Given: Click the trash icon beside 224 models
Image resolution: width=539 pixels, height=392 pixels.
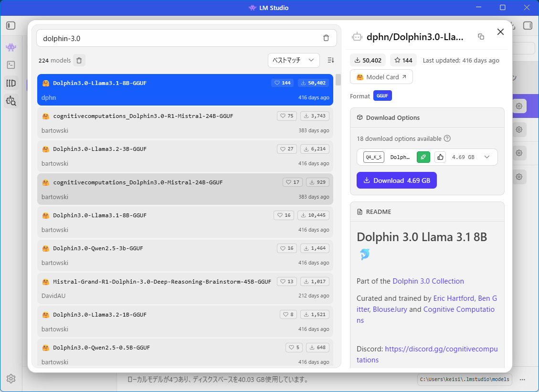Looking at the screenshot, I should tap(79, 61).
